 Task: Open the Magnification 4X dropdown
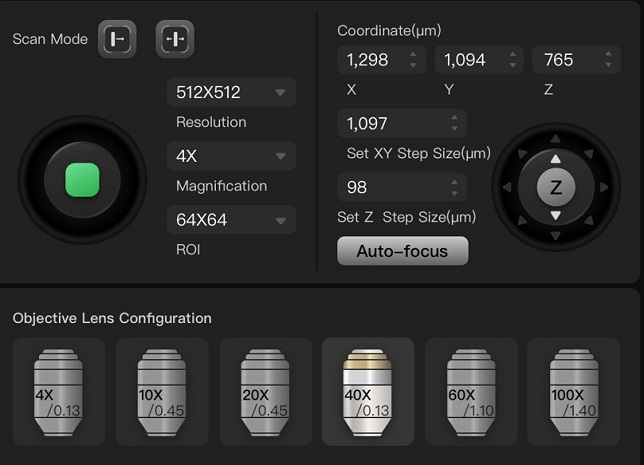(x=231, y=156)
